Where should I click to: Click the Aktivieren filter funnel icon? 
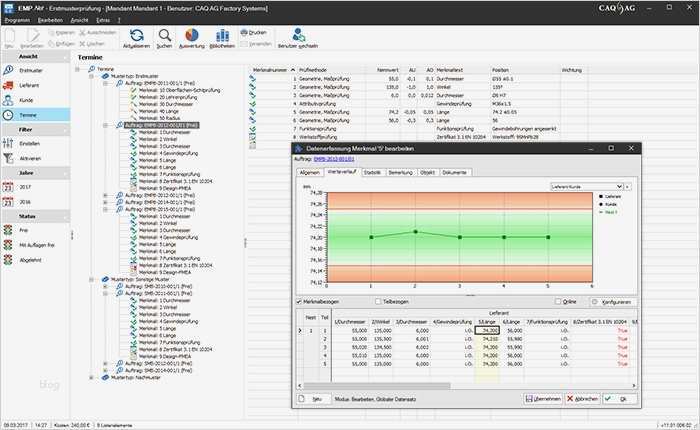(8, 158)
